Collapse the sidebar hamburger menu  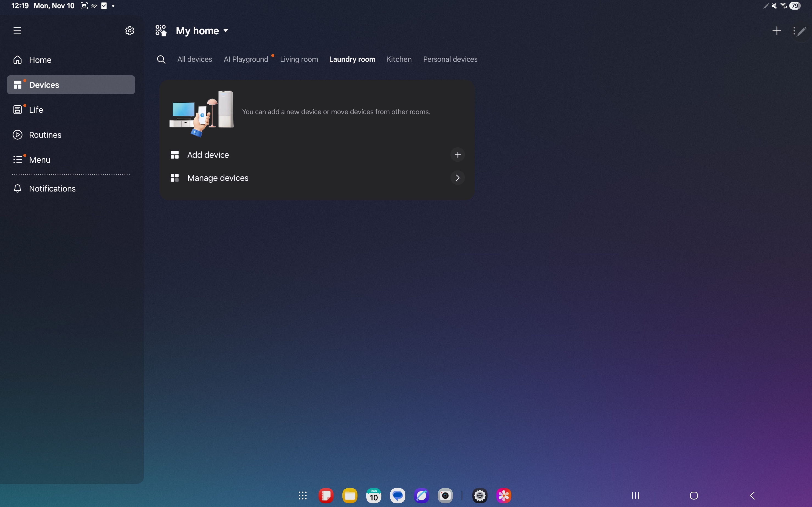17,31
